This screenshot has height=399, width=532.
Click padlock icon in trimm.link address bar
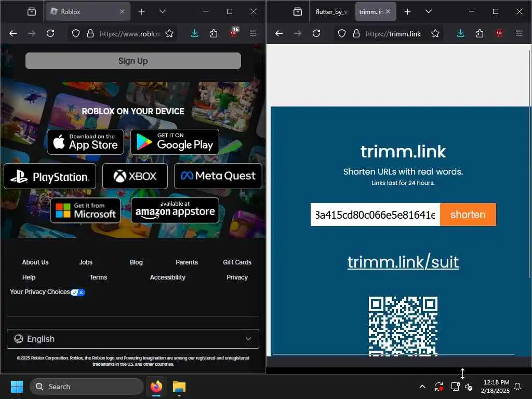(x=356, y=33)
